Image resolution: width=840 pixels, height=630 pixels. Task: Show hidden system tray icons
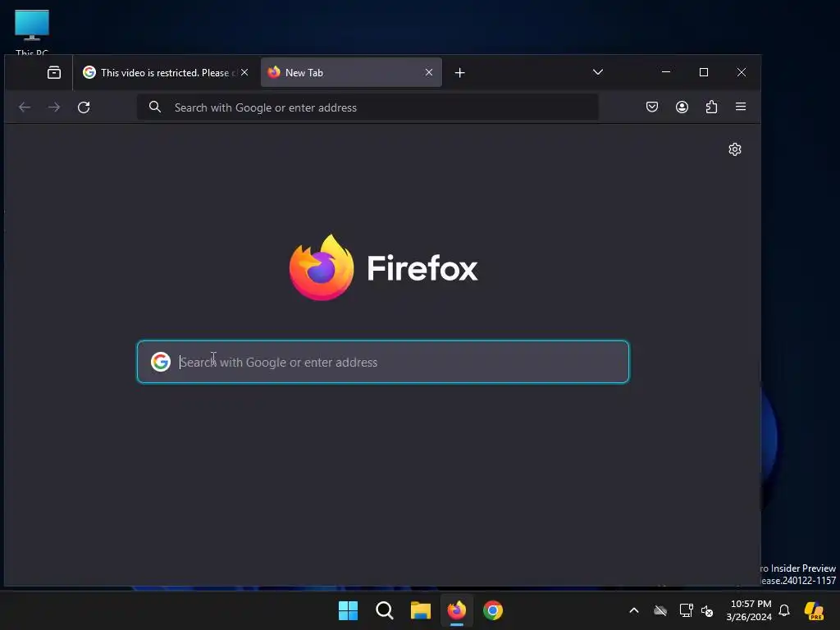pyautogui.click(x=634, y=610)
